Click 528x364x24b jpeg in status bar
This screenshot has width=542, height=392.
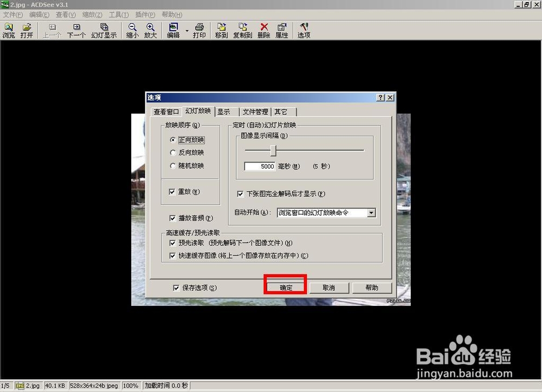[94, 386]
